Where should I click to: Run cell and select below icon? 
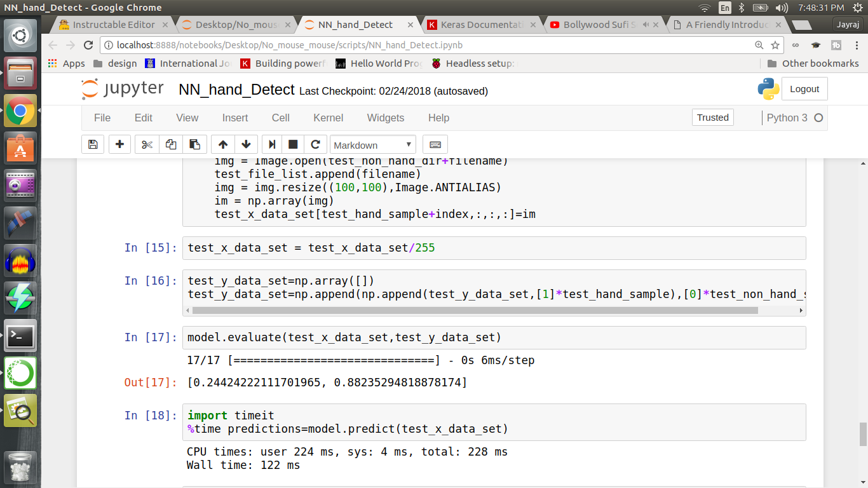[x=272, y=144]
